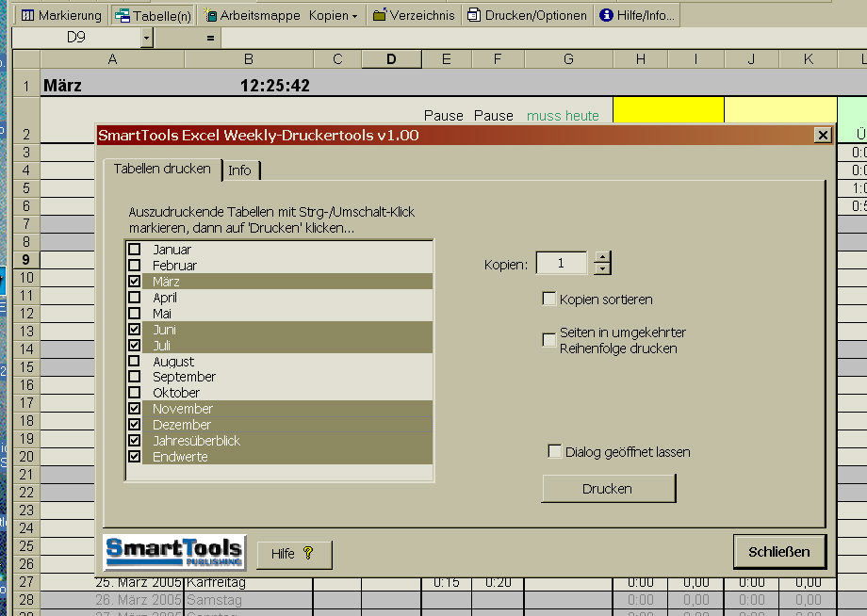Click the 'muss heute' header text

point(563,116)
